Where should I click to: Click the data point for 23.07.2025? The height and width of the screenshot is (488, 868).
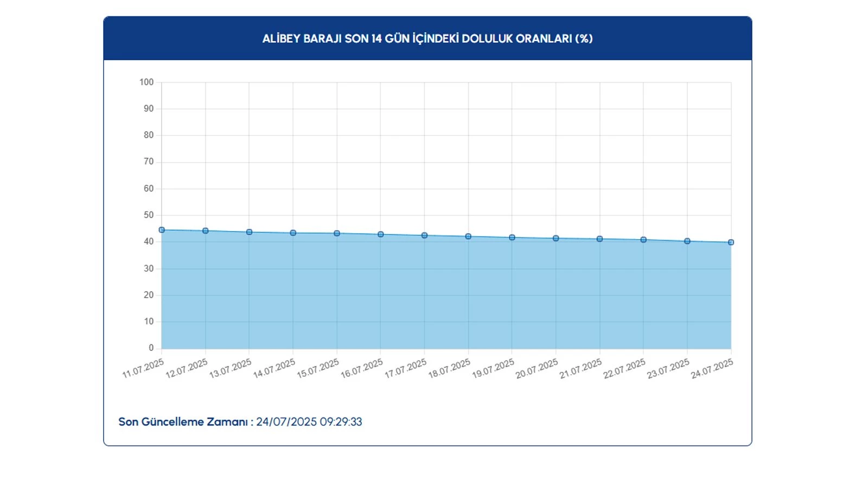(x=687, y=241)
